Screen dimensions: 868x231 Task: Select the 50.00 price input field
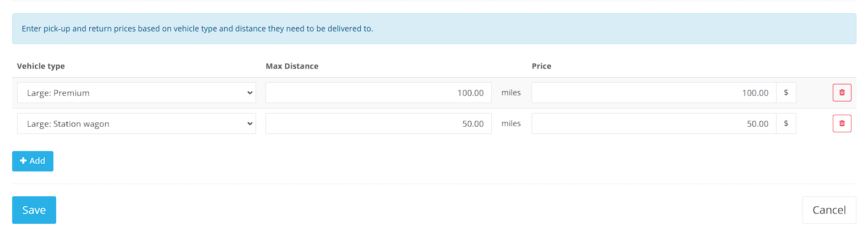coord(654,123)
